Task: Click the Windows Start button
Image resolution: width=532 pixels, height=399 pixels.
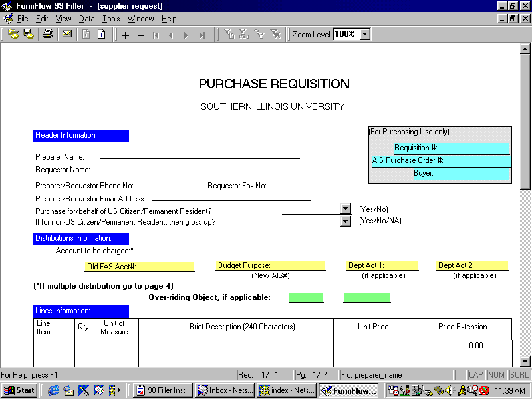Action: (x=19, y=390)
